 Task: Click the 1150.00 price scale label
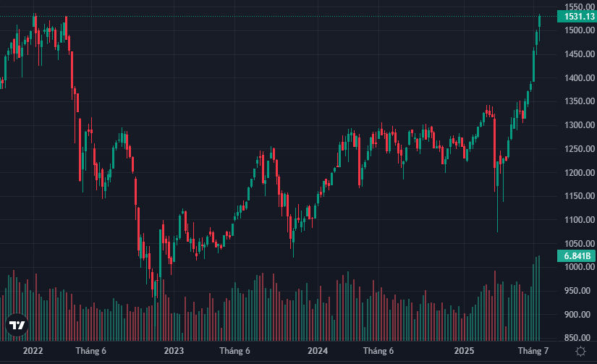pos(576,196)
